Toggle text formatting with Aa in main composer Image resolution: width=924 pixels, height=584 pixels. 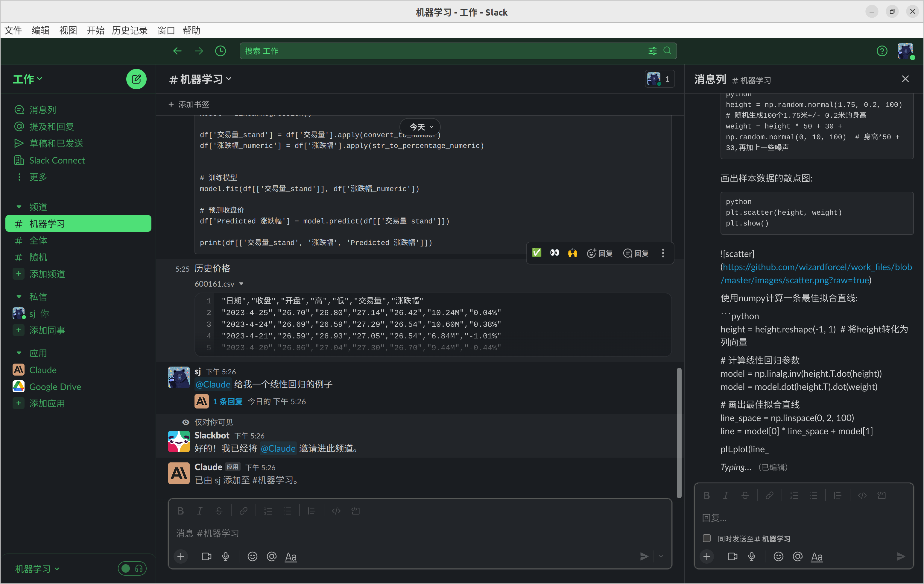click(291, 556)
